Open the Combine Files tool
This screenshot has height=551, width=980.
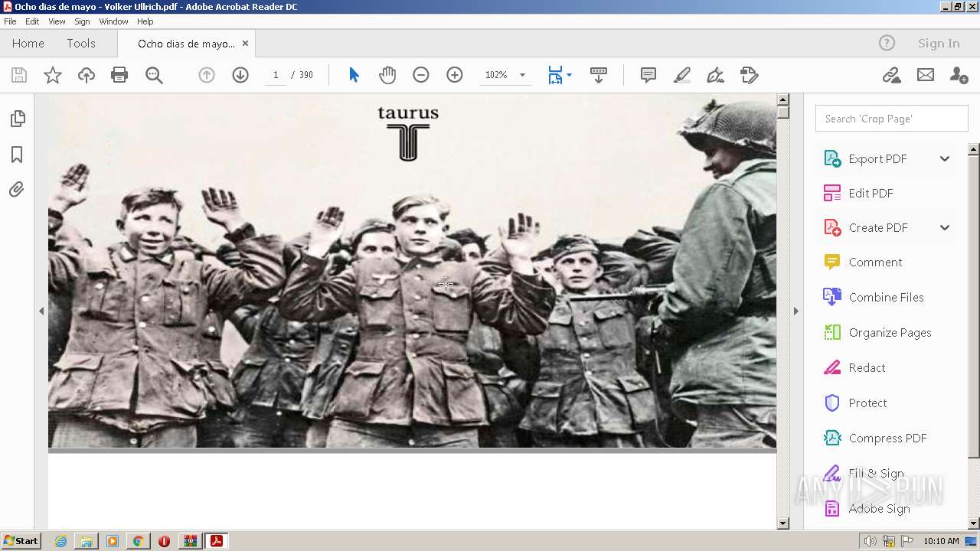(x=886, y=297)
